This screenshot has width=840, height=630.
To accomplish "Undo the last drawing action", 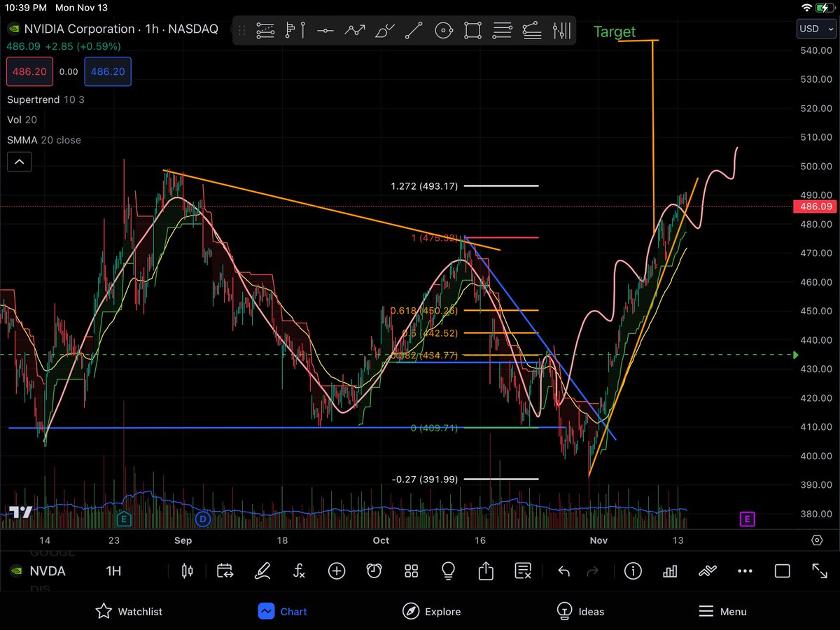I will pyautogui.click(x=564, y=571).
